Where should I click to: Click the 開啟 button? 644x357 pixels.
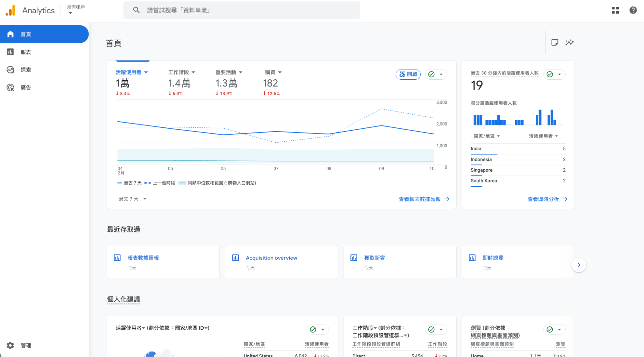(408, 74)
